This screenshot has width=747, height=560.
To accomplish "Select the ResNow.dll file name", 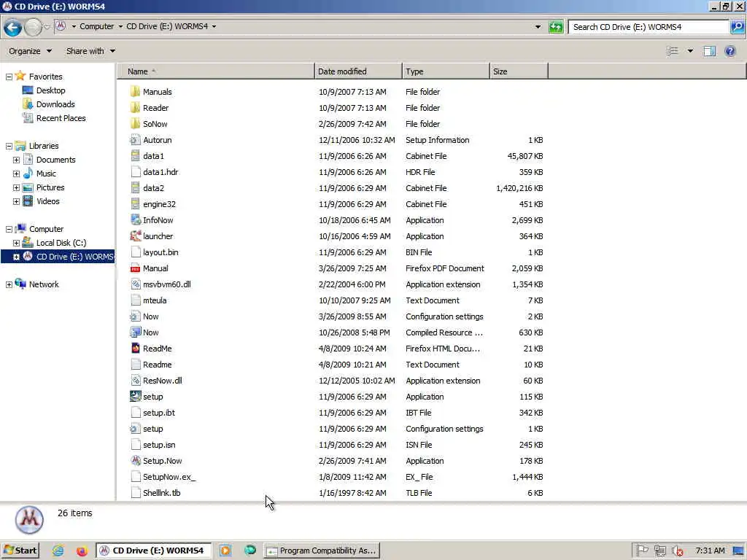I will click(x=163, y=381).
